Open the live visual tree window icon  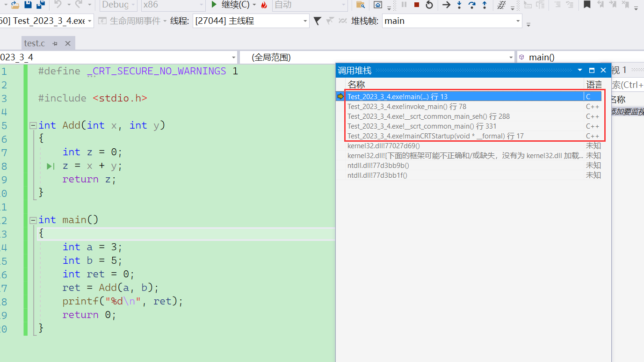(377, 5)
